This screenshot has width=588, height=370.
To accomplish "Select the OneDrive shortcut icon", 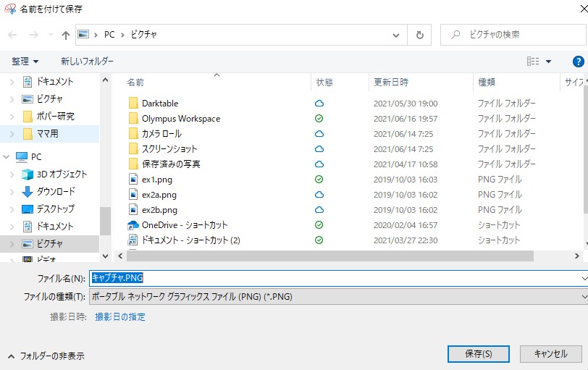I will point(133,225).
